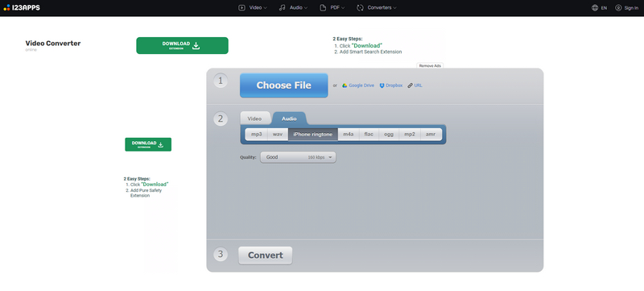Switch to the Video tab
644x291 pixels.
click(254, 118)
